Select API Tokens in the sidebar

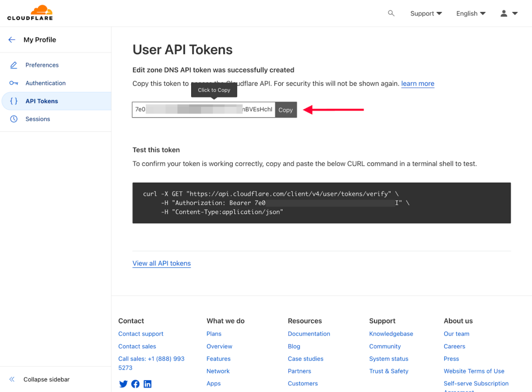coord(42,101)
